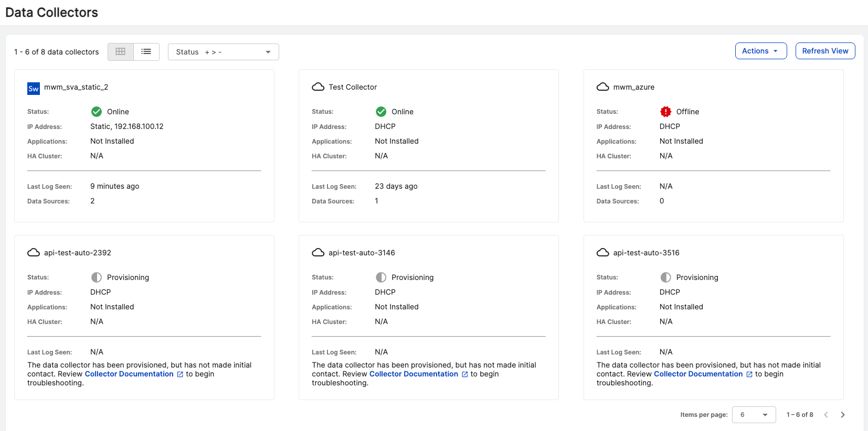Select the api-test-auto-2392 collector name
The image size is (868, 431).
pos(78,253)
